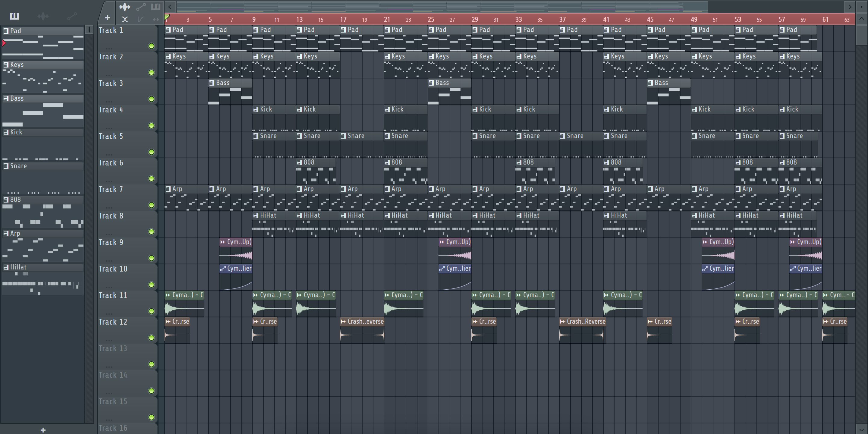The height and width of the screenshot is (434, 868).
Task: Click the double-arrow stretch icon in the toolbar
Action: pos(156,19)
